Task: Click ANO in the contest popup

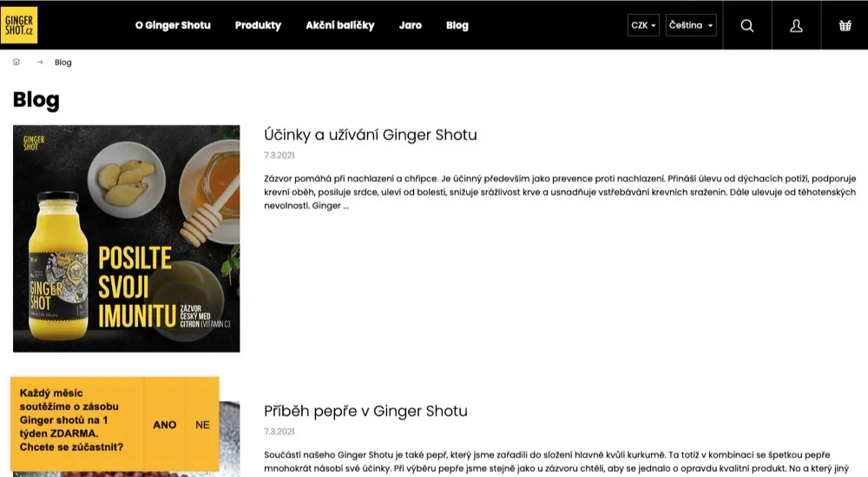Action: click(x=164, y=424)
